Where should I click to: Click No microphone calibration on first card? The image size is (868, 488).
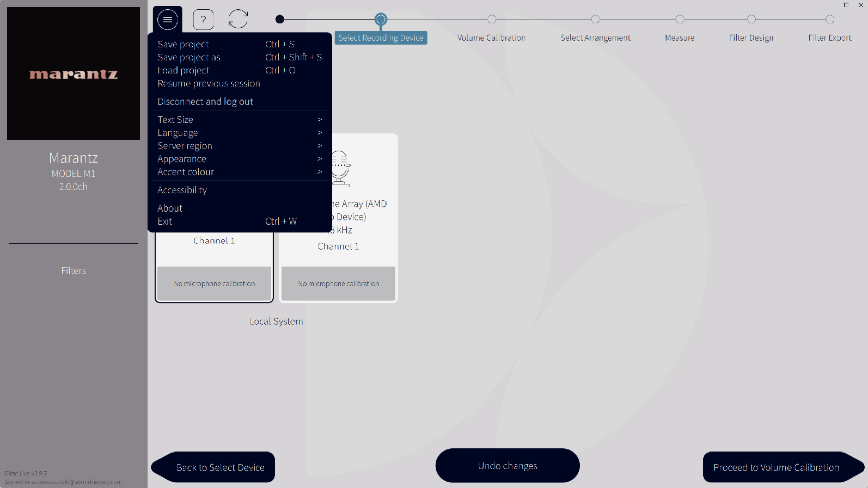tap(215, 283)
